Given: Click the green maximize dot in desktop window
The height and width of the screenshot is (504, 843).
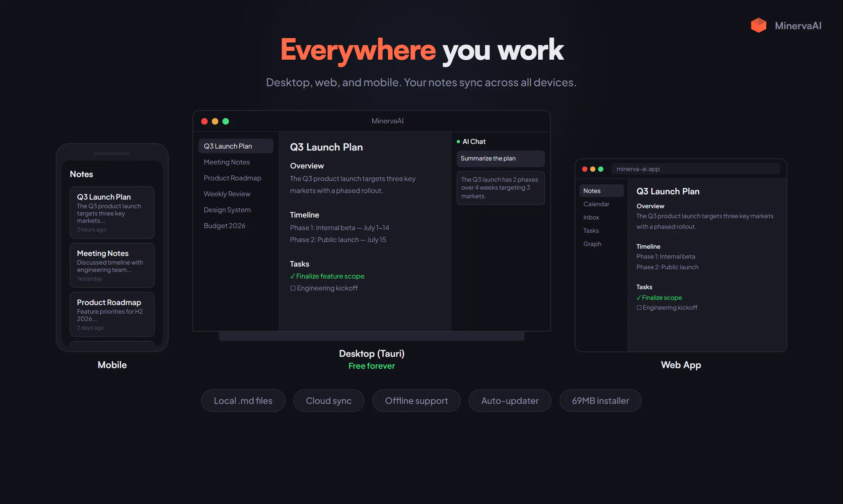Looking at the screenshot, I should tap(226, 121).
